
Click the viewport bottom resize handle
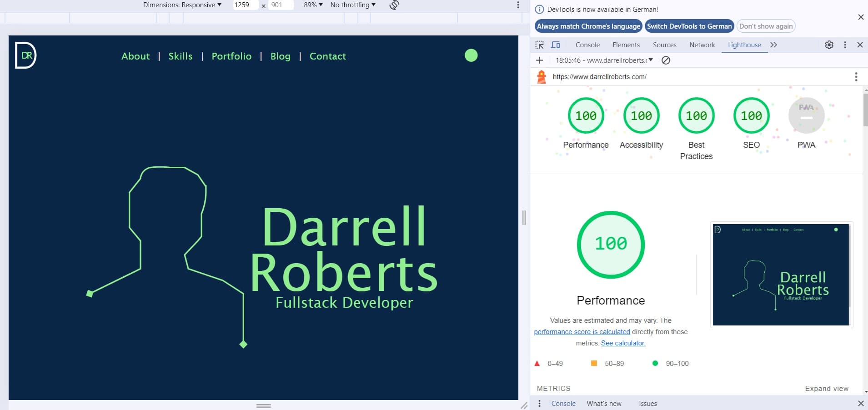(264, 405)
